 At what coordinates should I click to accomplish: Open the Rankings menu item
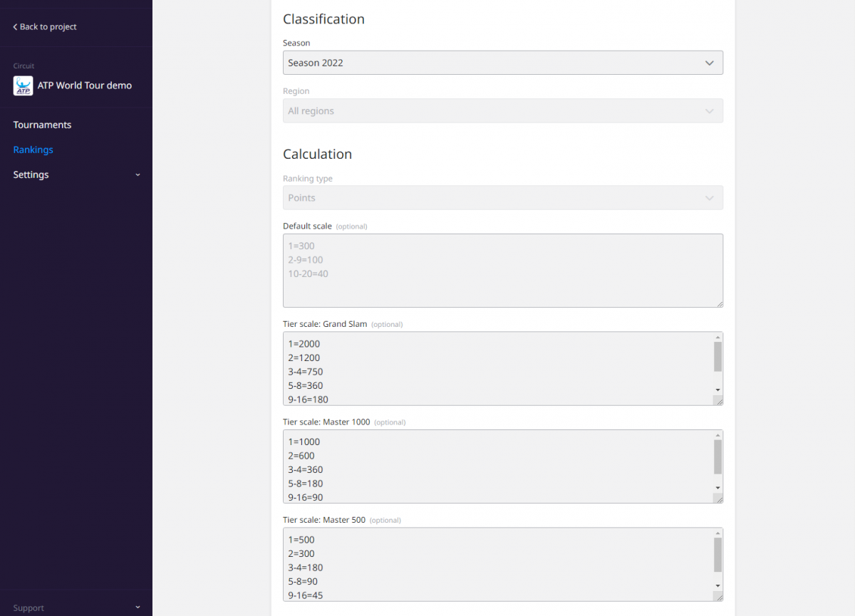tap(33, 150)
